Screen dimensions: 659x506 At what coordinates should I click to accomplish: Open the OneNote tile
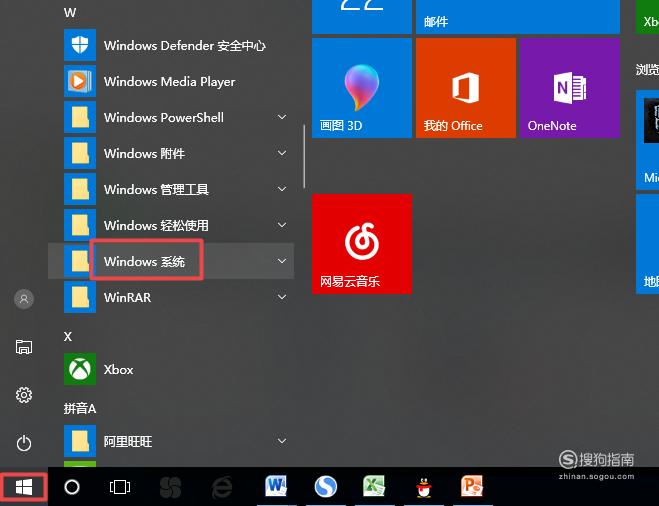[x=570, y=88]
